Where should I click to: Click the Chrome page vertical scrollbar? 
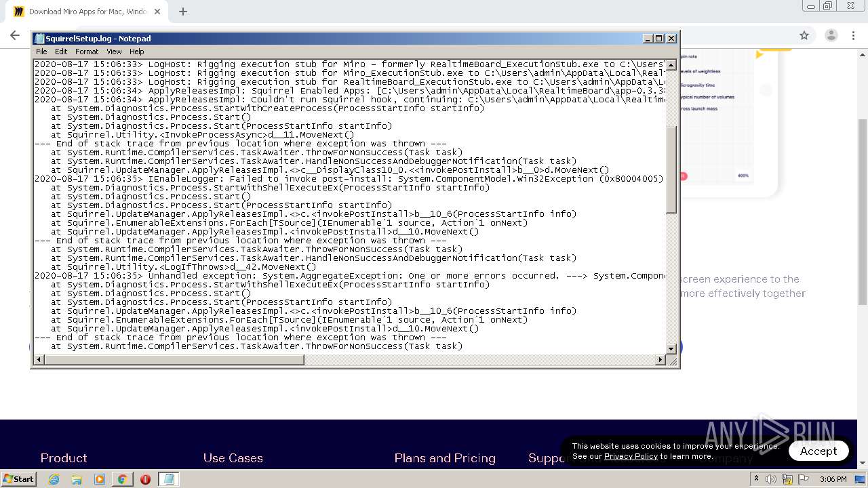tap(863, 211)
